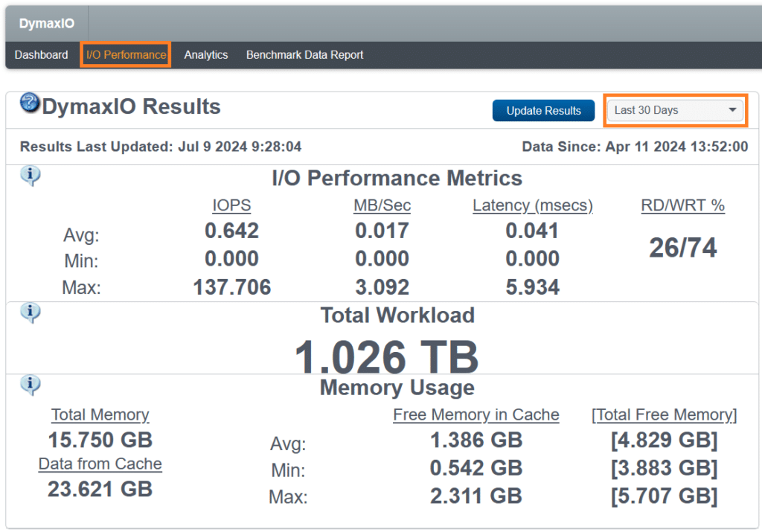The image size is (762, 532).
Task: Click the Free Memory in Cache link
Action: point(476,415)
